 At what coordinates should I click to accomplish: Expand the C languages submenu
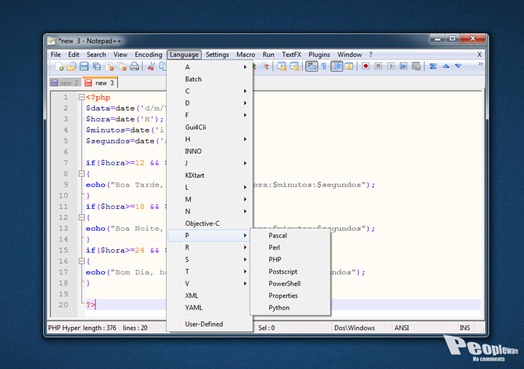[210, 91]
